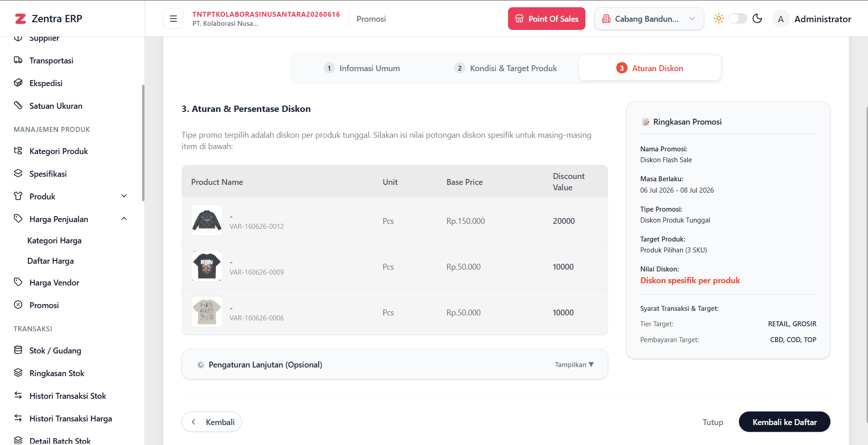Viewport: 868px width, 445px height.
Task: Collapse the Harga Penjualan submenu
Action: [124, 219]
